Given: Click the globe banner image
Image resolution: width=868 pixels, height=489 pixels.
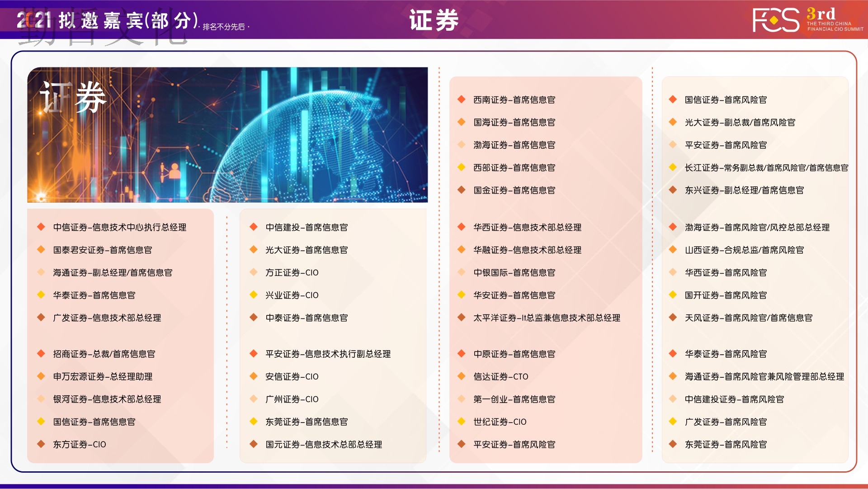Looking at the screenshot, I should (227, 135).
